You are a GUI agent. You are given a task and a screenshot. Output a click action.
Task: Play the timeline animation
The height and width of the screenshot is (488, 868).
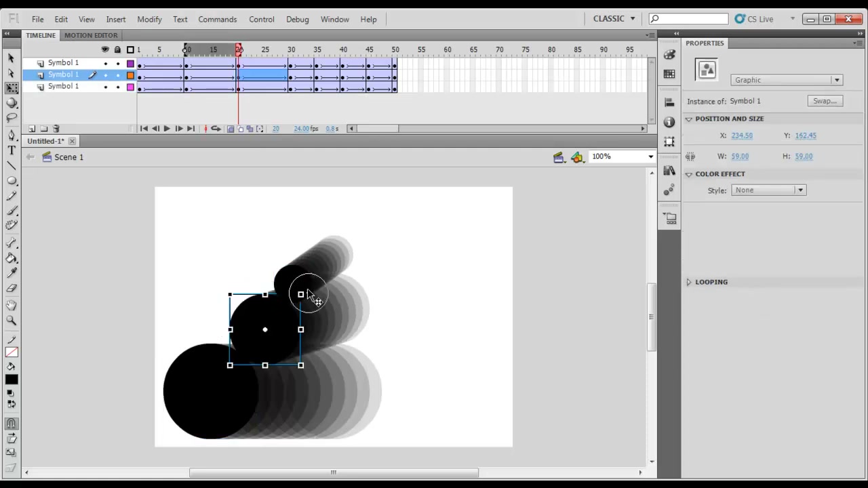167,129
